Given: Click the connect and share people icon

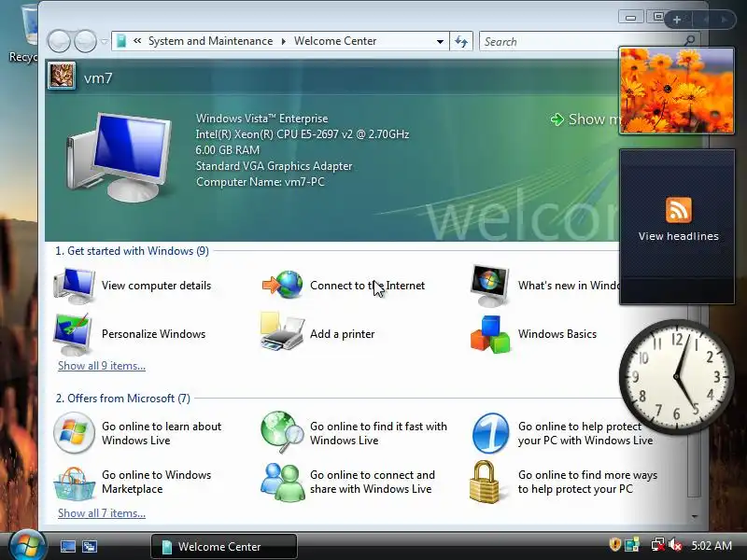Looking at the screenshot, I should [x=283, y=483].
